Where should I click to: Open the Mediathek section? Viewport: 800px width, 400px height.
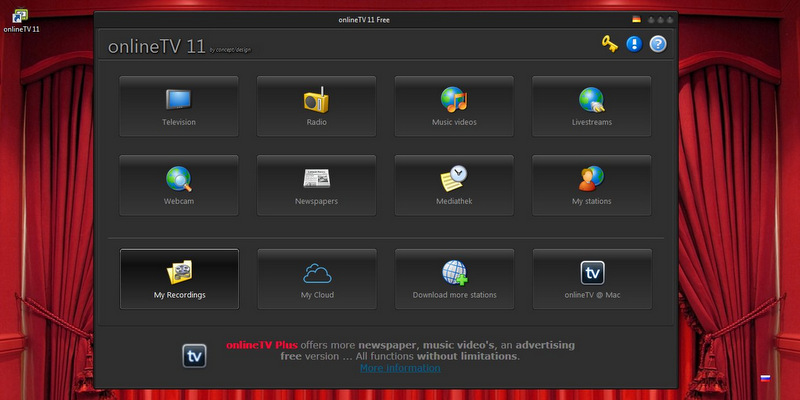454,185
